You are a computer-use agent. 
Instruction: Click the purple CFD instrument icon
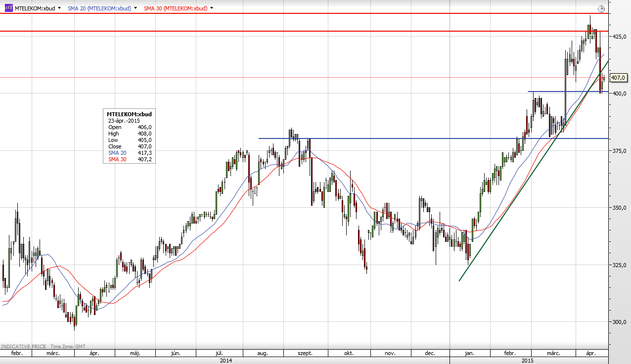(8, 8)
